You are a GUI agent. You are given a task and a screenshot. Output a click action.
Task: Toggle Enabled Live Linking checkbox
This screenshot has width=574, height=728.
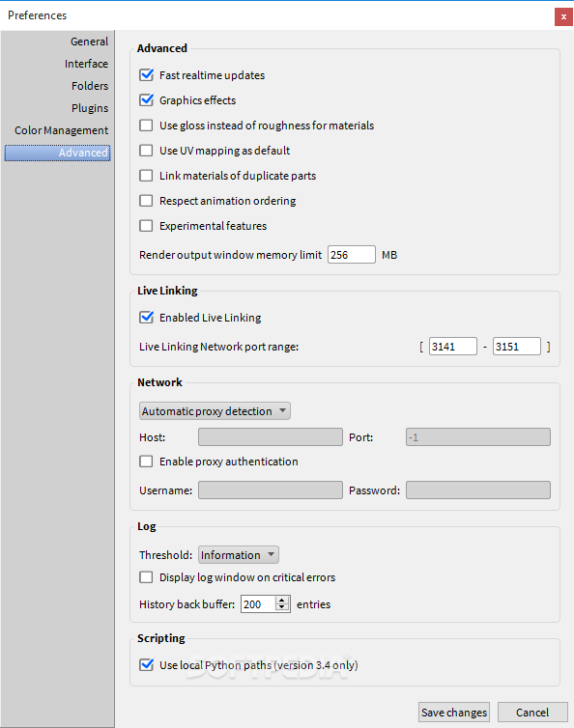click(x=147, y=317)
